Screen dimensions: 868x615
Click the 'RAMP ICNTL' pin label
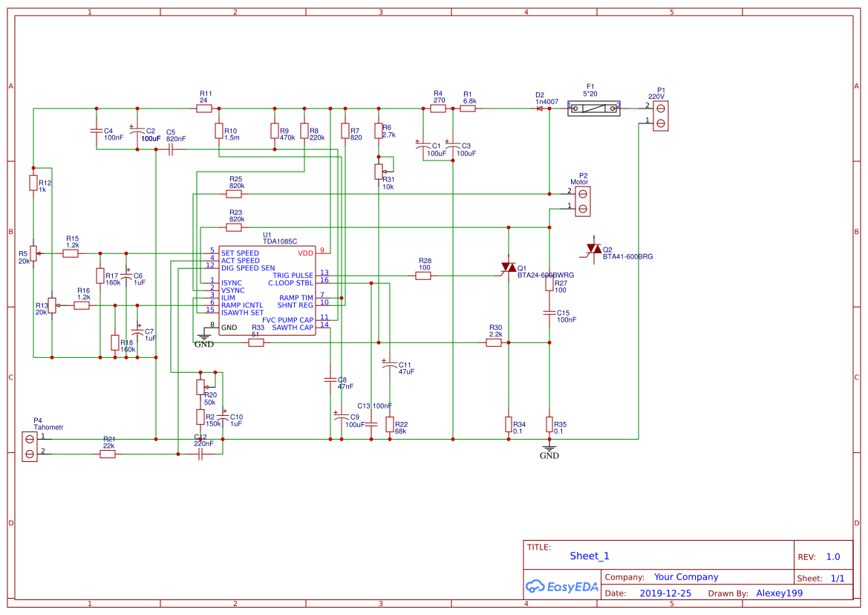[243, 305]
